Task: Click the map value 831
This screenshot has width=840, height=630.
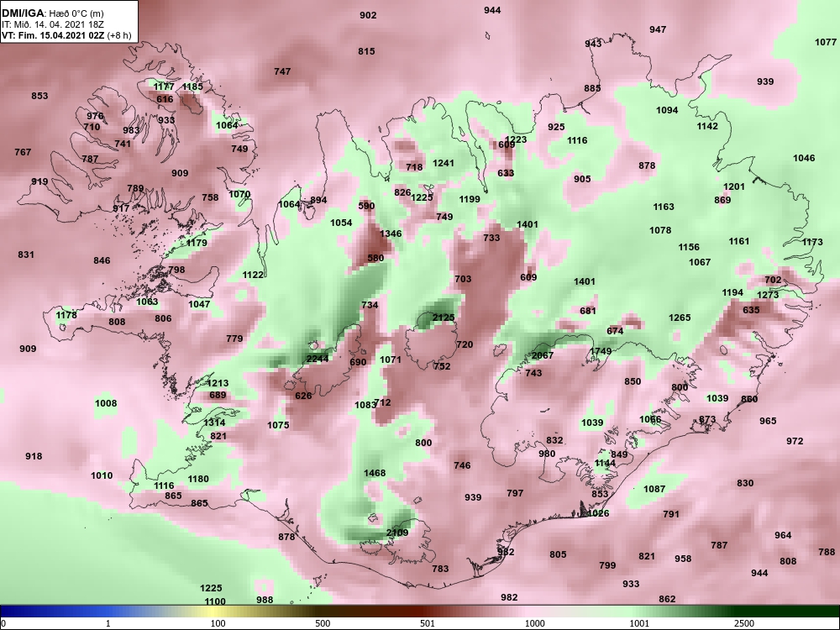Action: (x=26, y=255)
